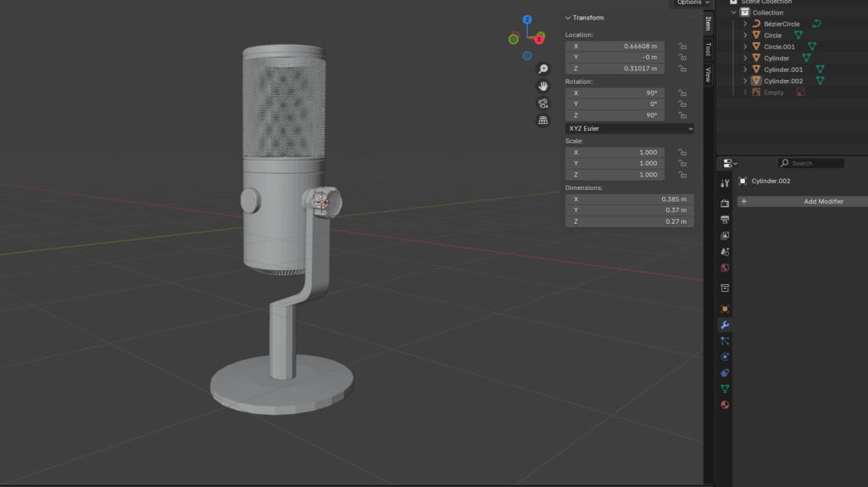The width and height of the screenshot is (868, 487).
Task: Open the Render properties tab
Action: pos(725,204)
